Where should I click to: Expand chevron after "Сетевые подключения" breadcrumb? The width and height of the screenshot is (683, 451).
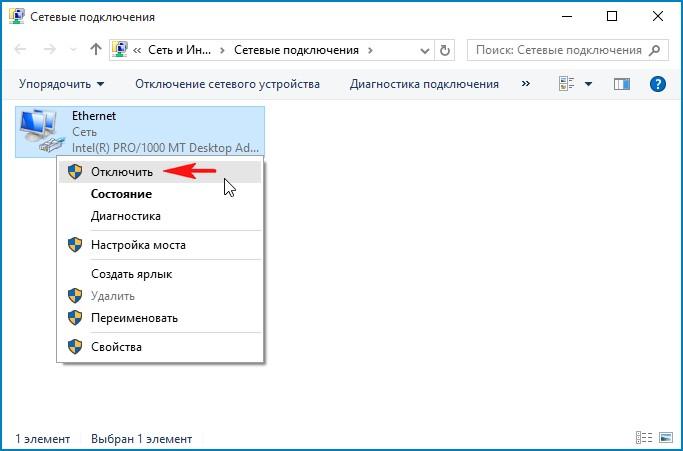pyautogui.click(x=370, y=50)
